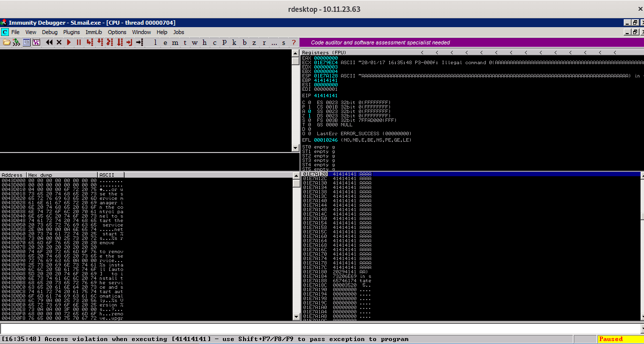The image size is (644, 344).
Task: Select highlighted stack row 01E7A128
Action: click(471, 174)
